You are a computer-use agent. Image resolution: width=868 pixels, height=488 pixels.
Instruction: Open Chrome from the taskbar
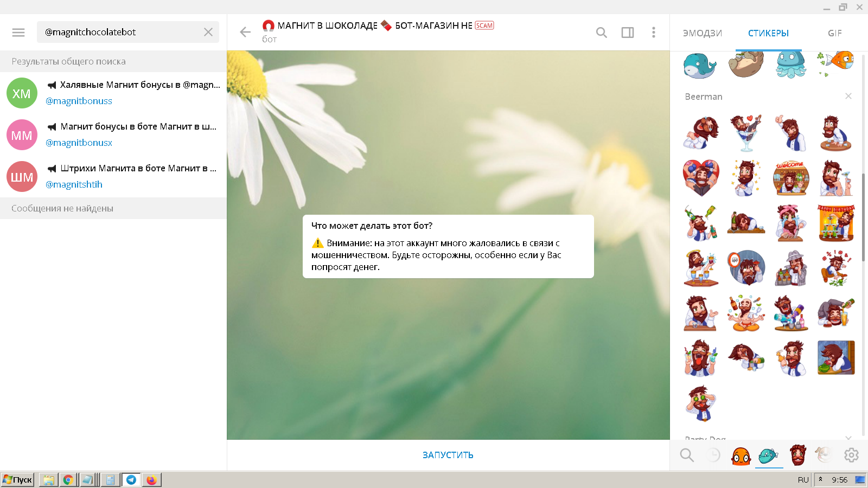tap(68, 479)
